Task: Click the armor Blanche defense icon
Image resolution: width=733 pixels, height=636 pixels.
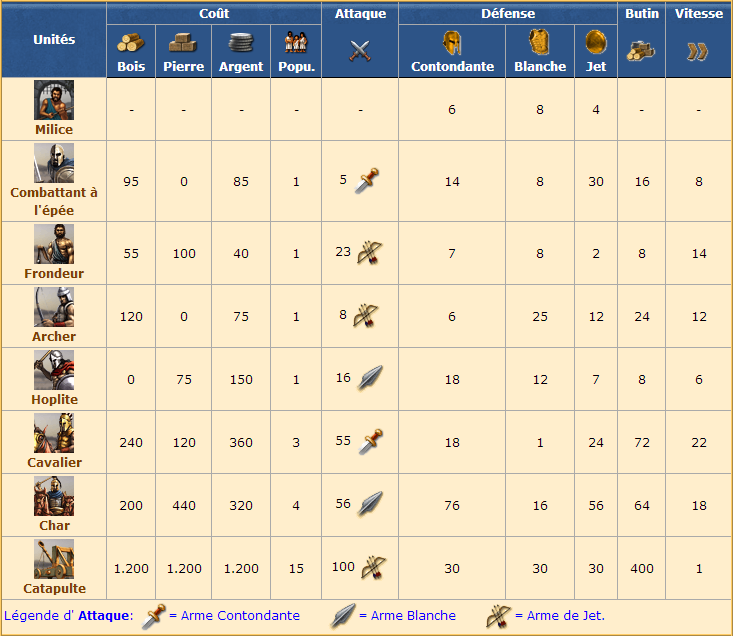Action: tap(540, 43)
